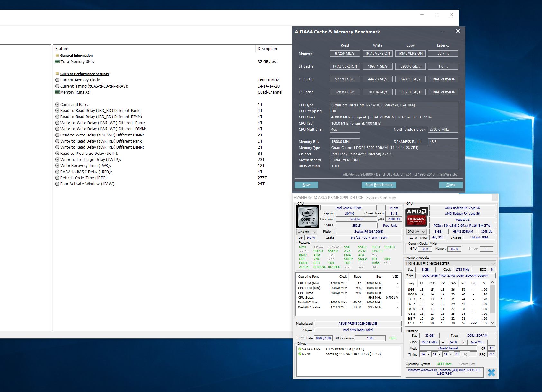Click the AMD Radeon Graphics logo
This screenshot has height=392, width=542.
click(x=416, y=217)
